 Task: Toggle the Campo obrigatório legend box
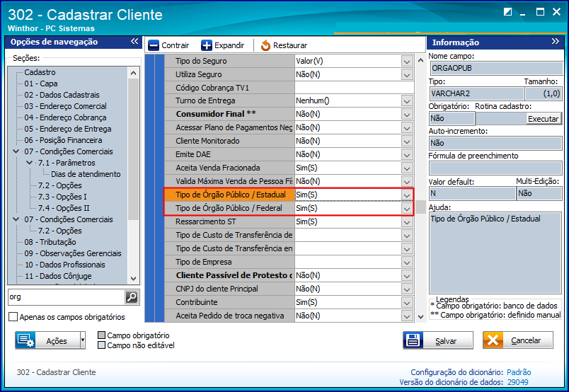tap(102, 335)
